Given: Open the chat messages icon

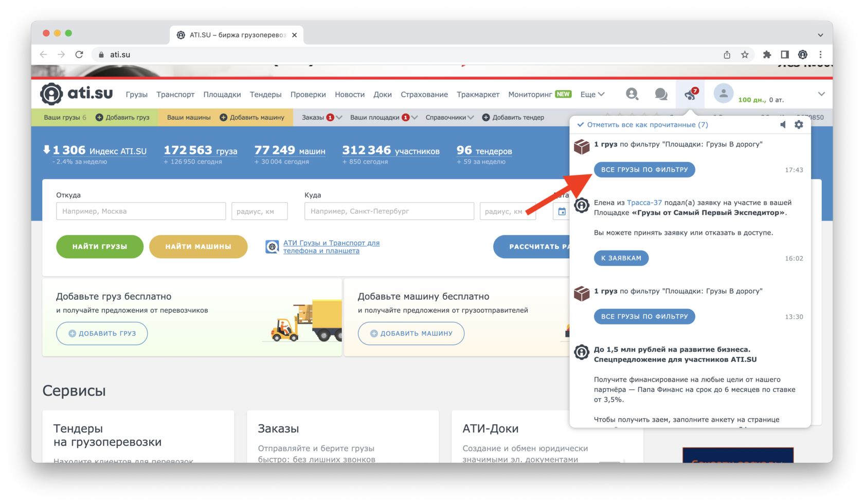Looking at the screenshot, I should 661,94.
